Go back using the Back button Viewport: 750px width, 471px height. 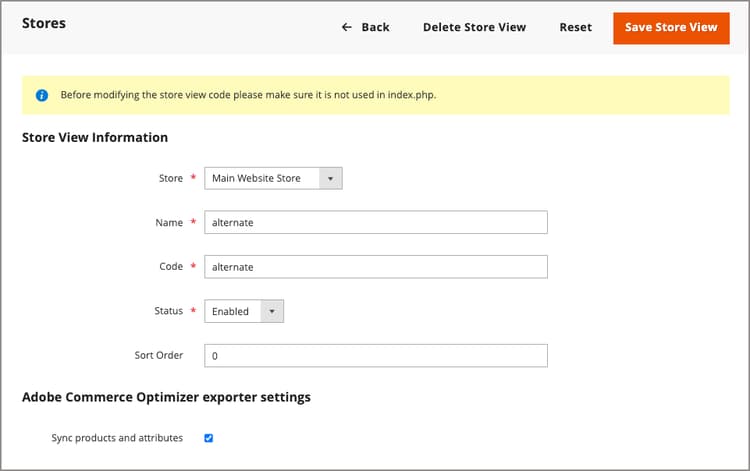coord(366,28)
